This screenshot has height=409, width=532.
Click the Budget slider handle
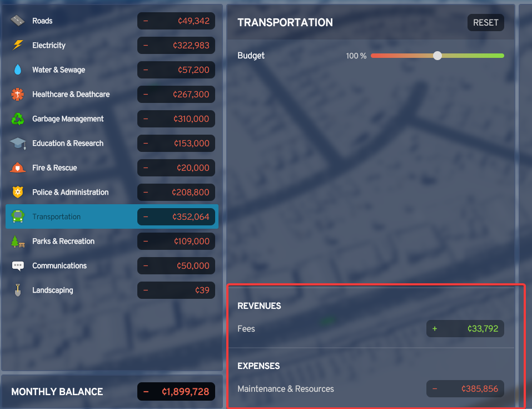pyautogui.click(x=437, y=56)
